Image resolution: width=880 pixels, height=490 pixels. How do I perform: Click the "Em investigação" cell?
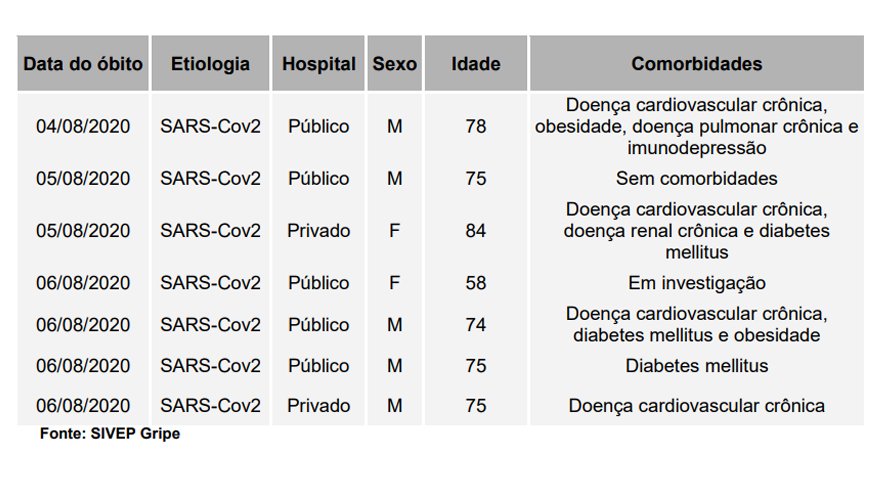point(696,283)
